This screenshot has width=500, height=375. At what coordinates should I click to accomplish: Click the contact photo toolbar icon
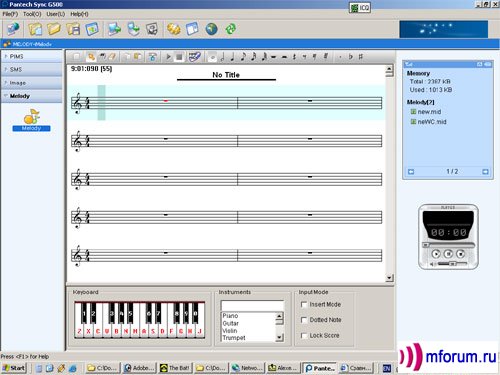152,29
